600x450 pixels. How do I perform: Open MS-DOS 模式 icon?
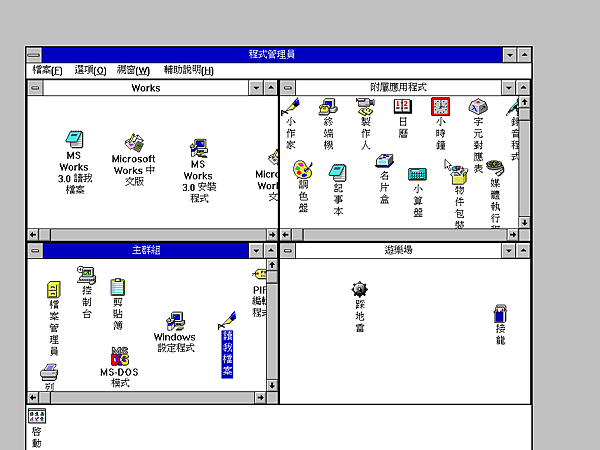[120, 357]
